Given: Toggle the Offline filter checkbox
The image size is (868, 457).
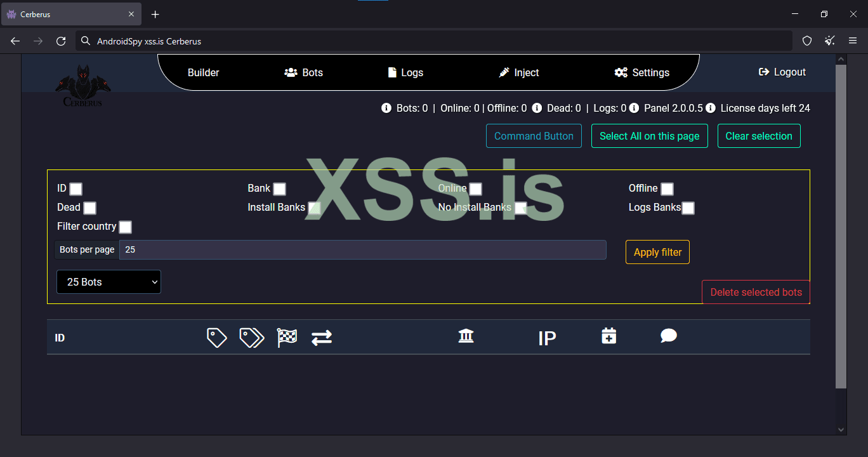Looking at the screenshot, I should (667, 189).
